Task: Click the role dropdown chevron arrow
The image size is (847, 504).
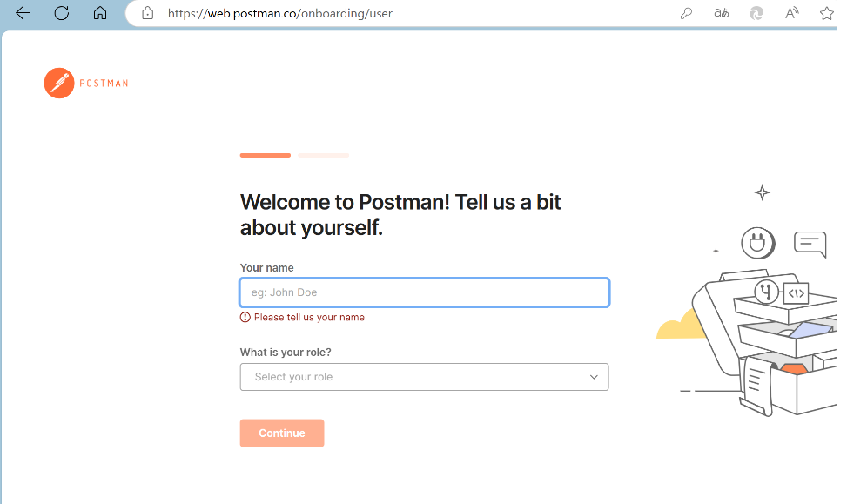Action: [595, 377]
